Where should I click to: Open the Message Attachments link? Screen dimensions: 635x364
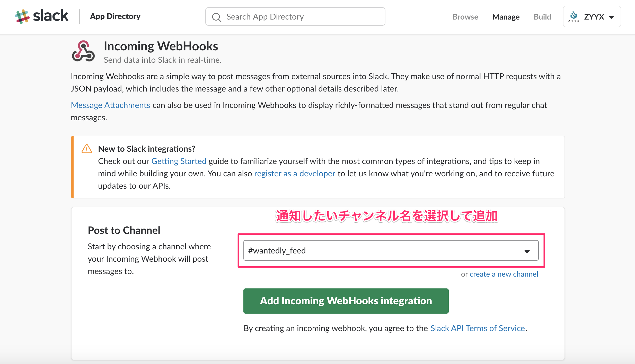[110, 105]
